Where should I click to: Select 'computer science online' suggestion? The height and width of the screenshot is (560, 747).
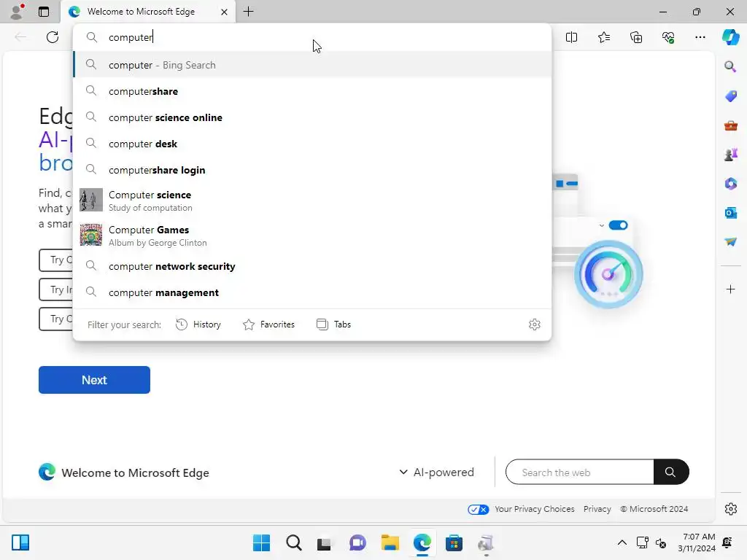pos(312,117)
